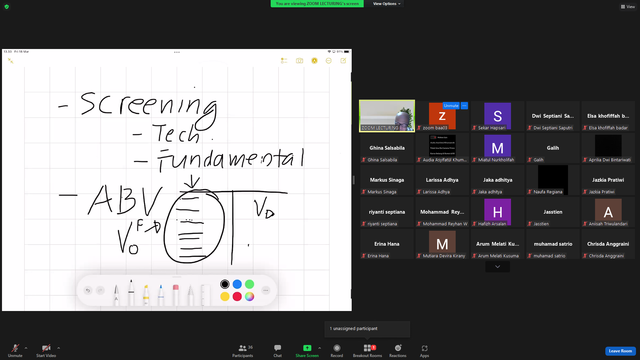Screen dimensions: 640x360
Task: Click the View button at top right
Action: pos(628,7)
